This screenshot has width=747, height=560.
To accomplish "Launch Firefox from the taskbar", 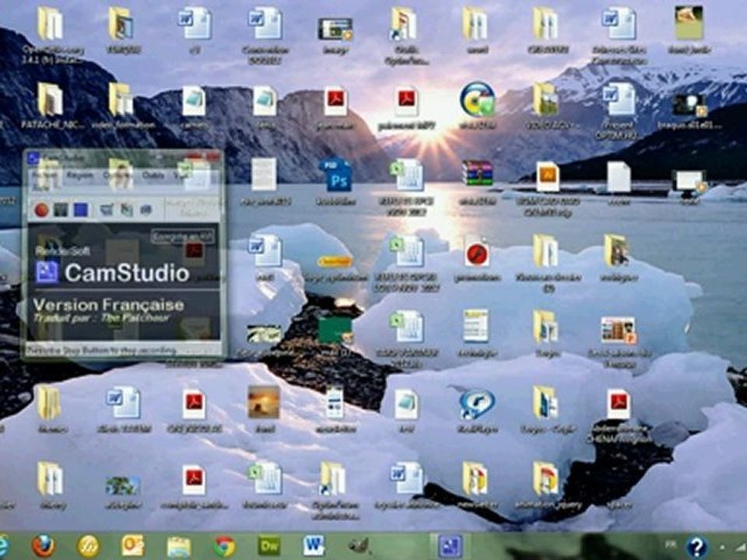I will tap(44, 546).
